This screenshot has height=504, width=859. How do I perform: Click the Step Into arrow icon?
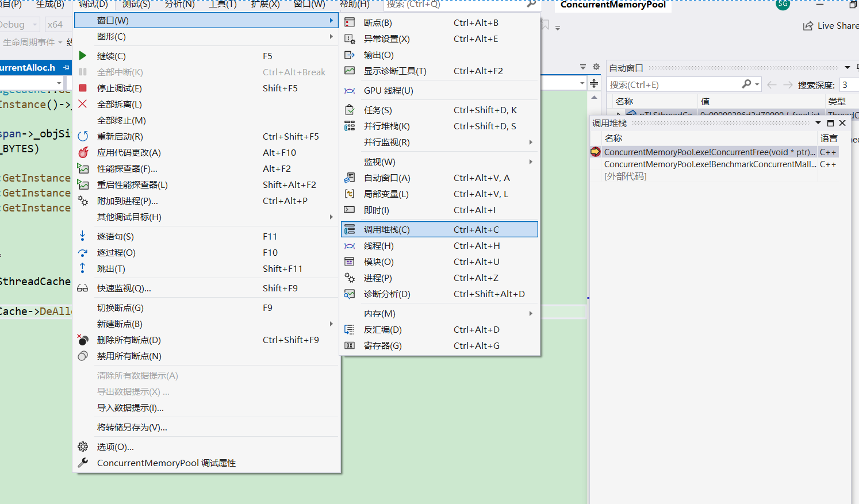click(83, 236)
